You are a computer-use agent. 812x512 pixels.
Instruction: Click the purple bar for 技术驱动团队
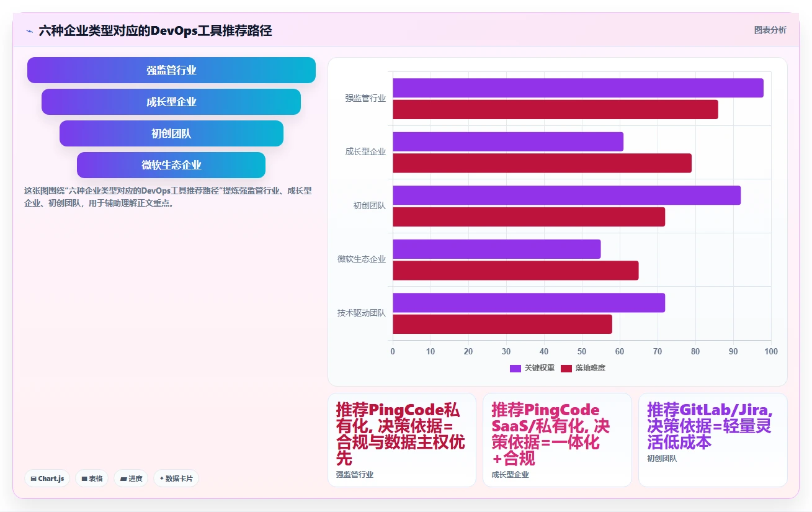[529, 303]
